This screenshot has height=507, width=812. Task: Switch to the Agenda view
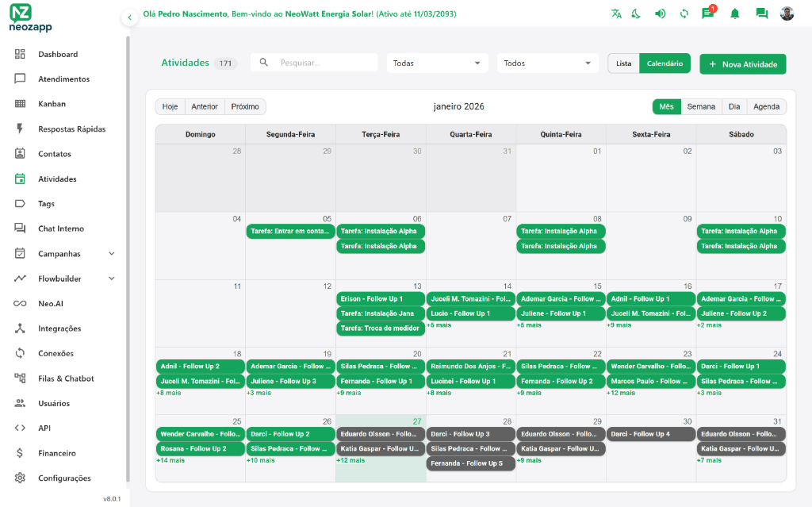click(x=765, y=106)
